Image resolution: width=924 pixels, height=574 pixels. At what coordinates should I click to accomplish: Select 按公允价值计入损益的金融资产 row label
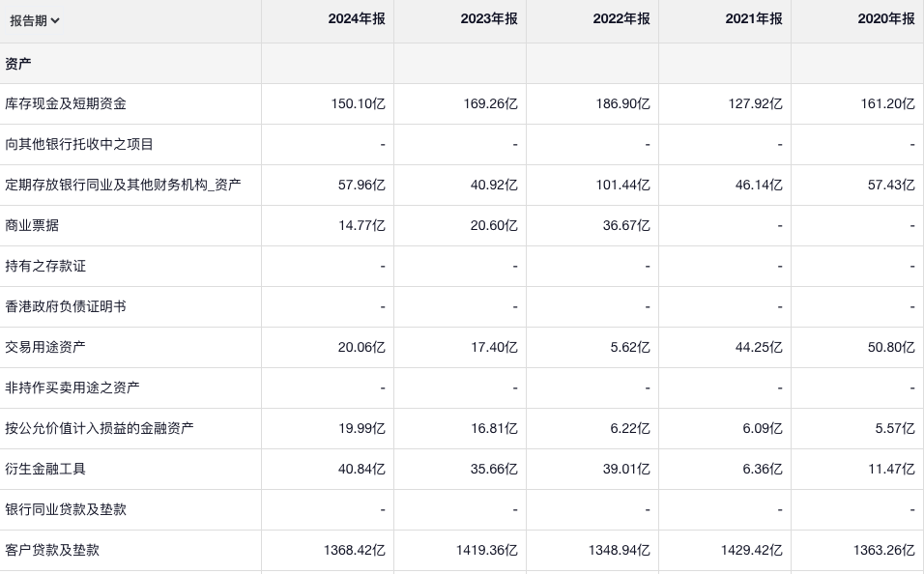point(100,428)
